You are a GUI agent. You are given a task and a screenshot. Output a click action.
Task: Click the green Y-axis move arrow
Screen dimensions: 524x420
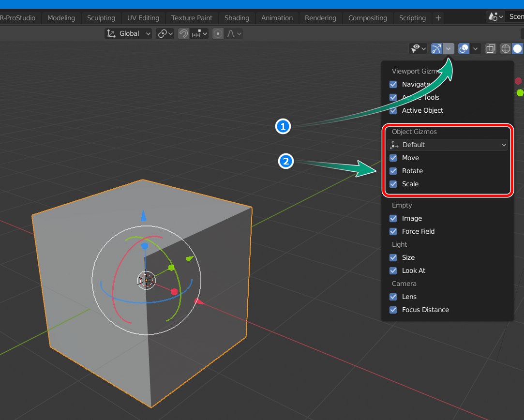[x=190, y=258]
